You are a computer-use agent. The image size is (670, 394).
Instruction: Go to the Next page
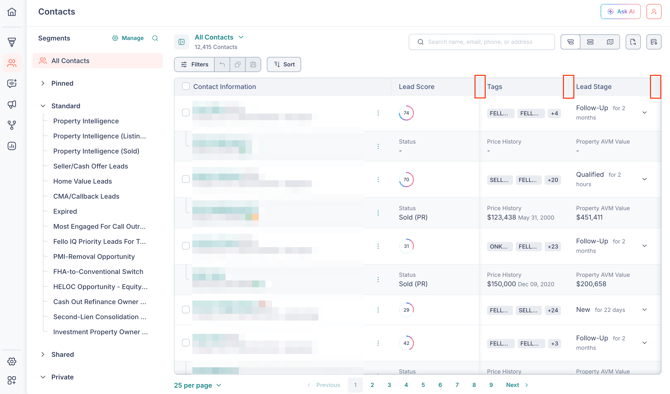tap(517, 385)
